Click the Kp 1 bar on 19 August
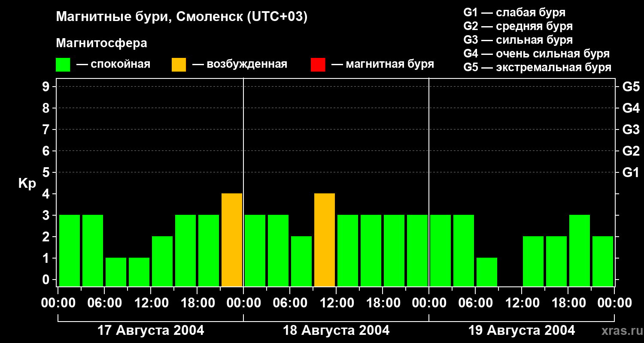The width and height of the screenshot is (644, 343). [x=487, y=272]
